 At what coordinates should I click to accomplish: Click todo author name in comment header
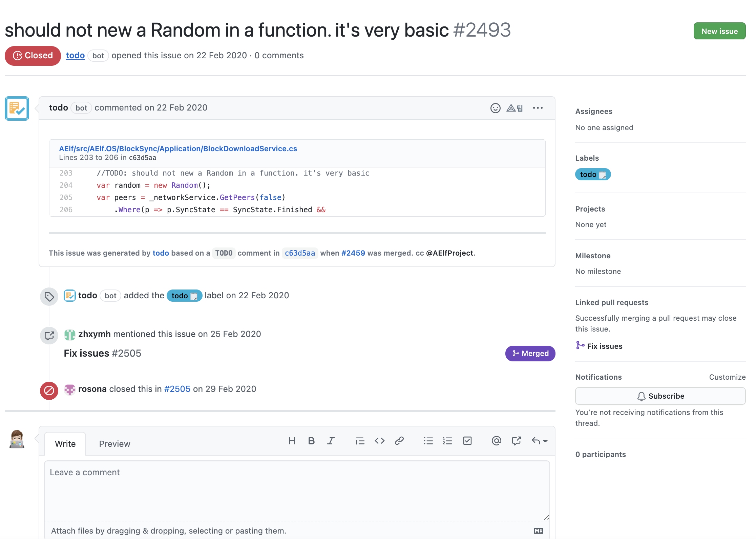pyautogui.click(x=58, y=107)
